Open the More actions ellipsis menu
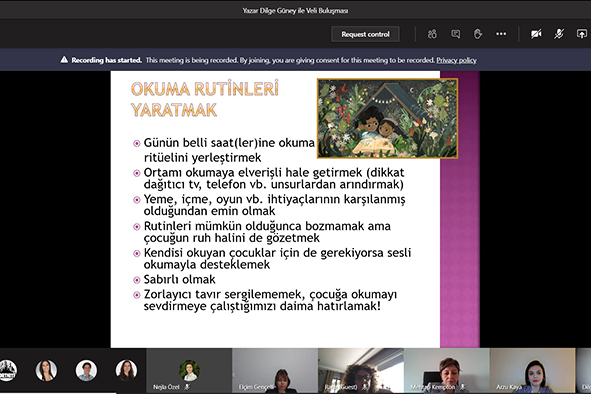This screenshot has height=394, width=591. 501,34
